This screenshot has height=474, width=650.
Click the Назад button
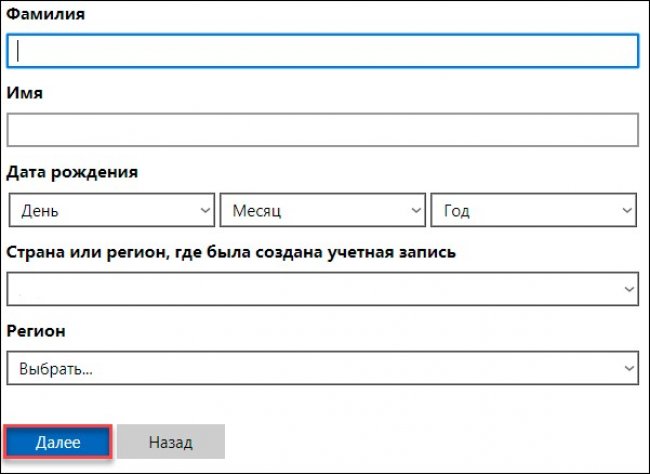[171, 442]
